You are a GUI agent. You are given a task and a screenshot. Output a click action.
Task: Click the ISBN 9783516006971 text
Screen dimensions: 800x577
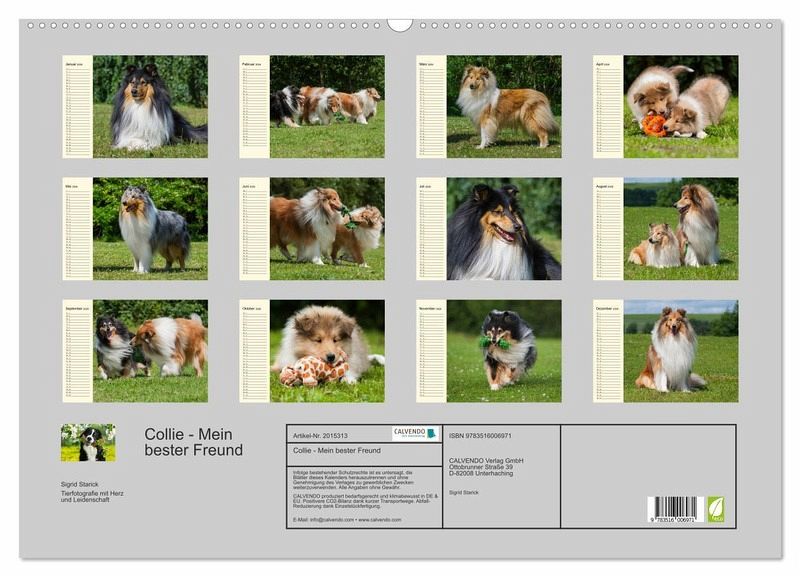(482, 436)
